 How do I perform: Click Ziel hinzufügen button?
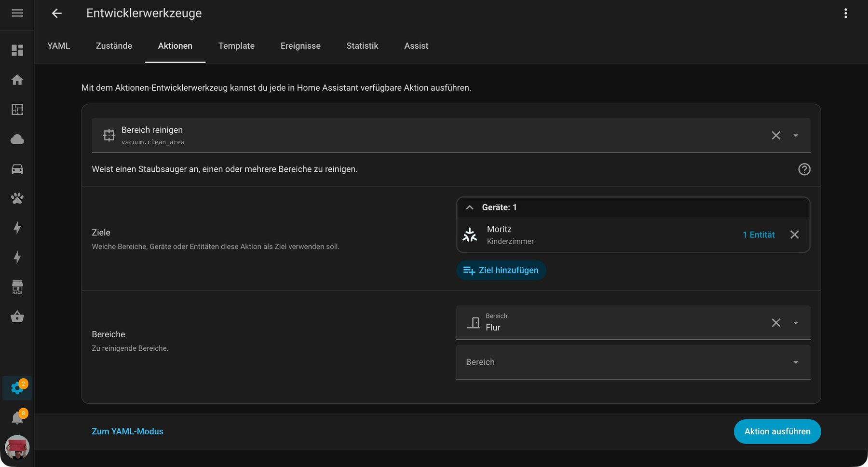(501, 270)
